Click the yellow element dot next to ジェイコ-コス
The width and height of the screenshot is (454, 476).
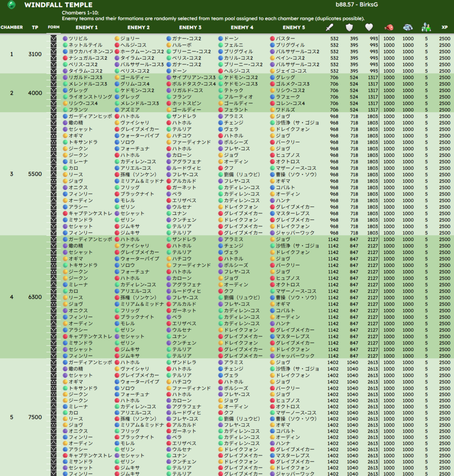point(272,71)
